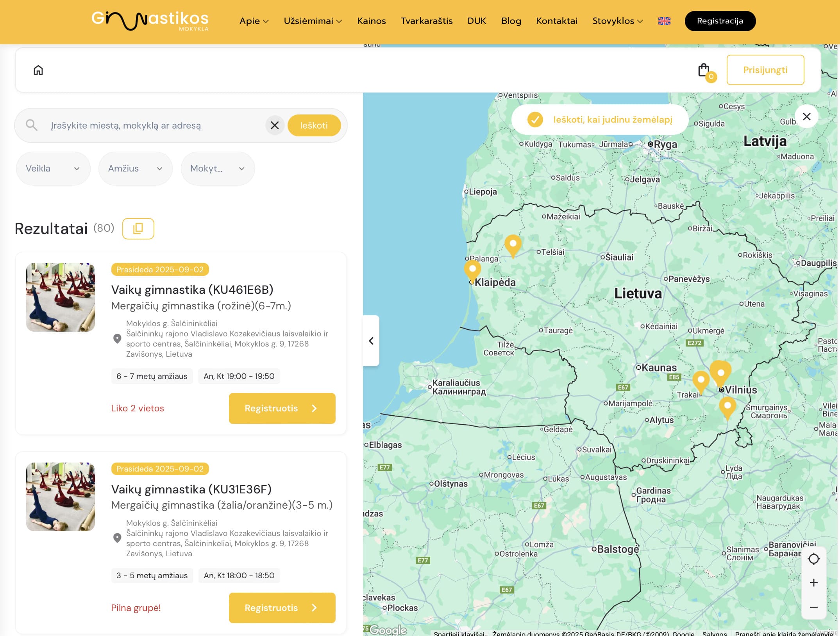Zoom out the map with minus button
The height and width of the screenshot is (636, 840).
[813, 607]
